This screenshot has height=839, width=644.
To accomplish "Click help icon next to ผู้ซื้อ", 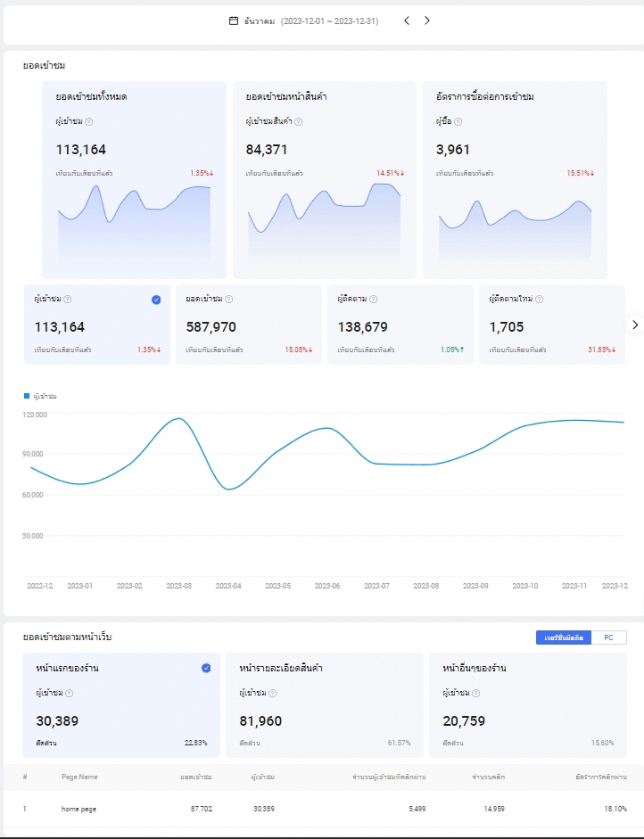I will pyautogui.click(x=458, y=121).
